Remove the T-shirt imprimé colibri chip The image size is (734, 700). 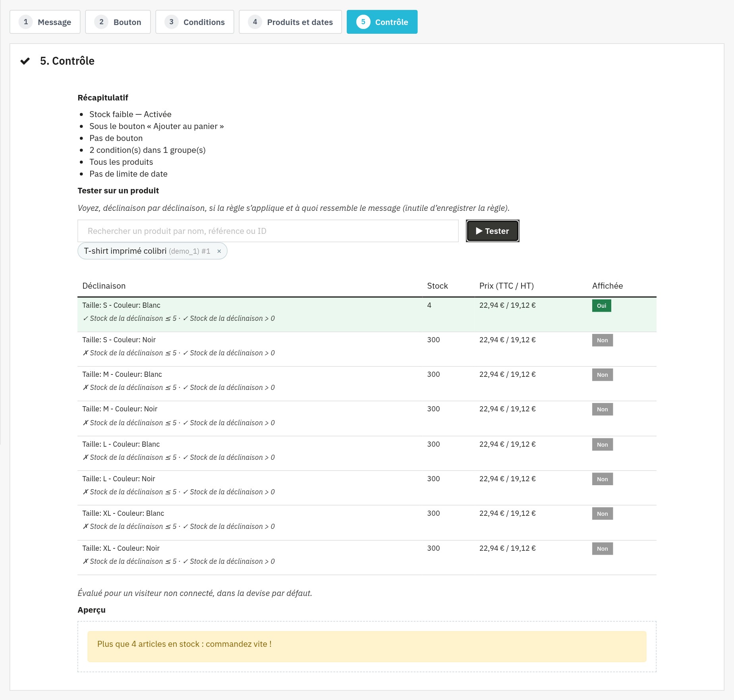tap(219, 251)
